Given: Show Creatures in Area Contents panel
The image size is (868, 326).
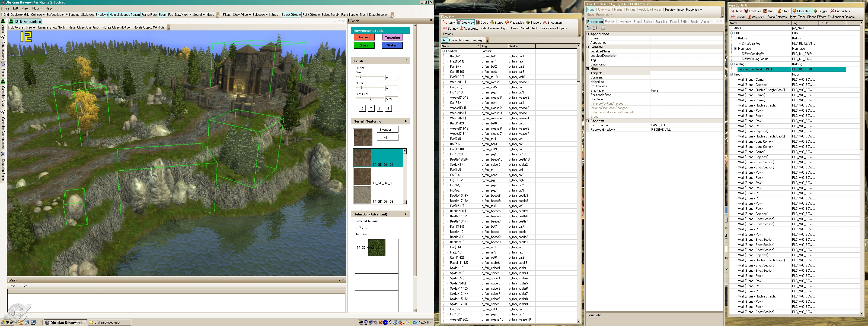Looking at the screenshot, I should pyautogui.click(x=752, y=11).
